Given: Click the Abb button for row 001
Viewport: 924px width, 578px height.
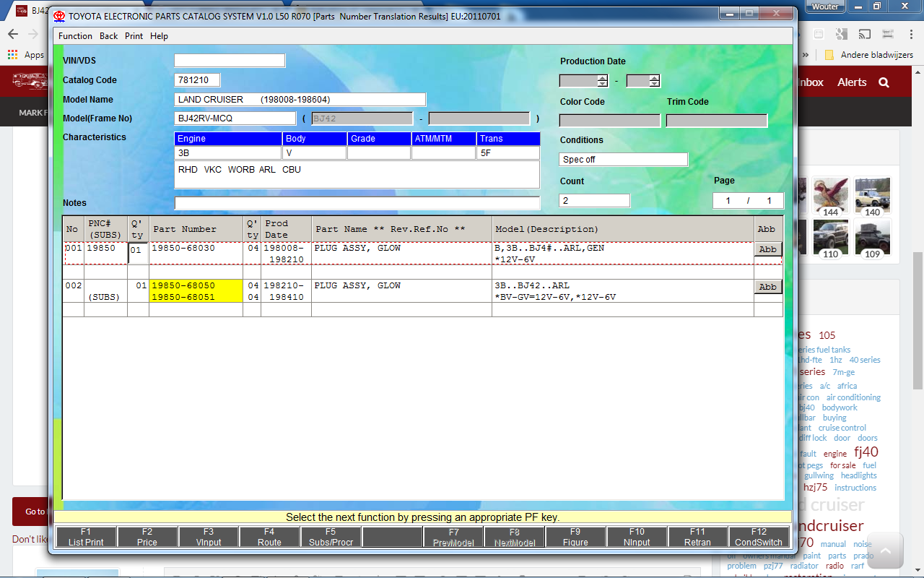Looking at the screenshot, I should [767, 249].
